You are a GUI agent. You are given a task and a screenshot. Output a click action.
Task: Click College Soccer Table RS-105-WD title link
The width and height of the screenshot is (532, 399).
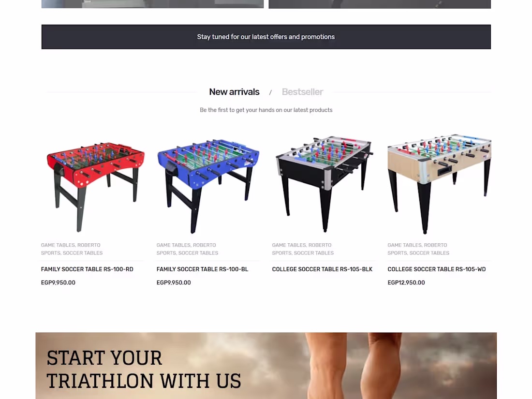pyautogui.click(x=437, y=269)
